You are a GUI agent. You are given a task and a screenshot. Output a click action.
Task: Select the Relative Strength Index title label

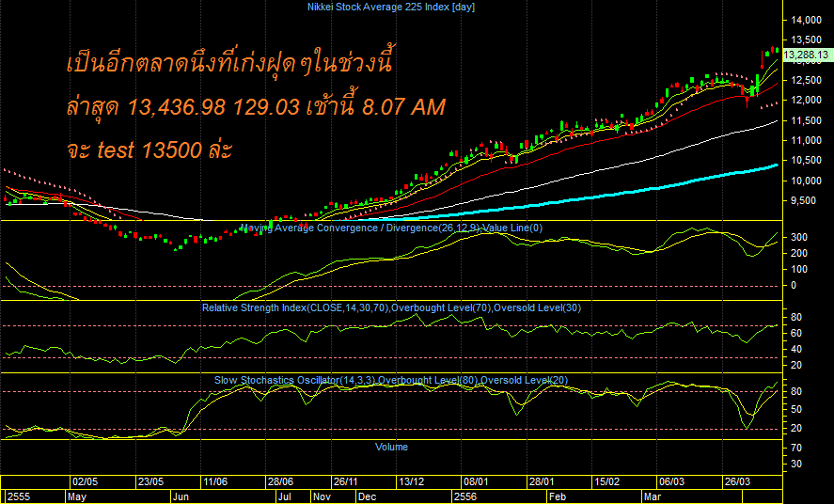(391, 307)
